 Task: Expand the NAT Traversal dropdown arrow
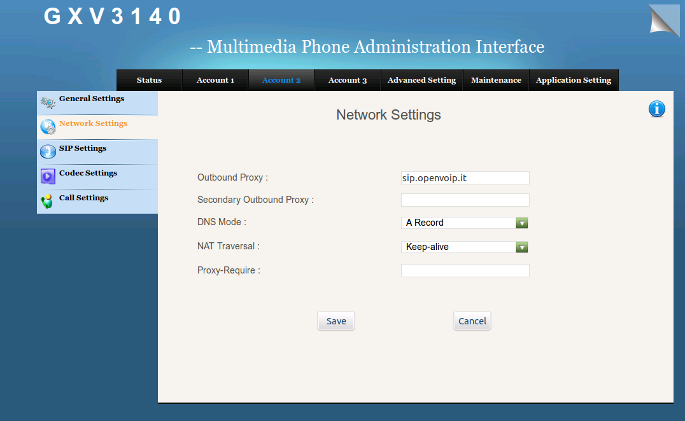coord(522,247)
